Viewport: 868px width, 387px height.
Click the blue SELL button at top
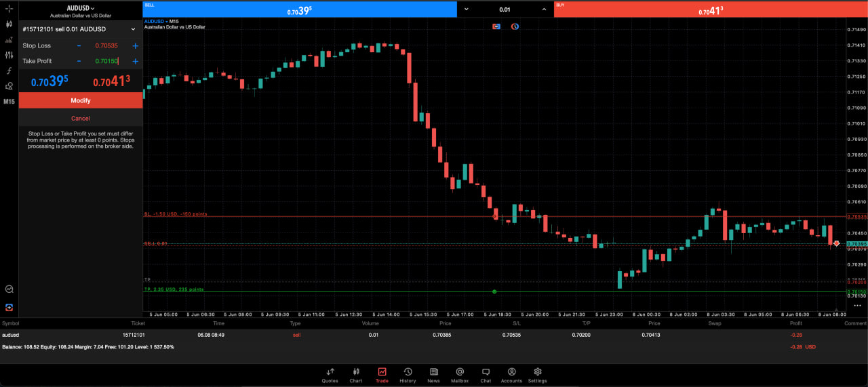[x=300, y=9]
